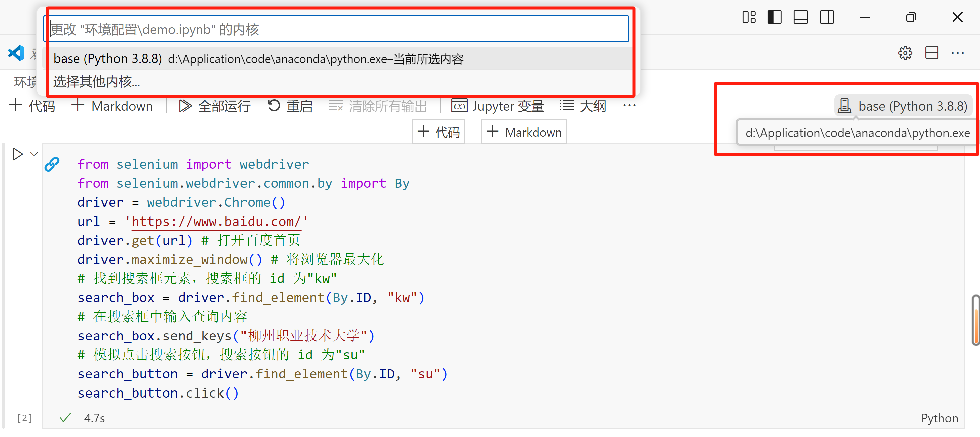Show the notebook 大纲 outline
The width and height of the screenshot is (980, 437).
coord(583,106)
